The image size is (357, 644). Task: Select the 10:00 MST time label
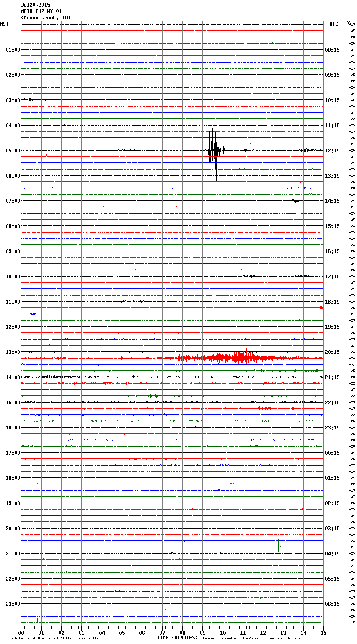(13, 277)
